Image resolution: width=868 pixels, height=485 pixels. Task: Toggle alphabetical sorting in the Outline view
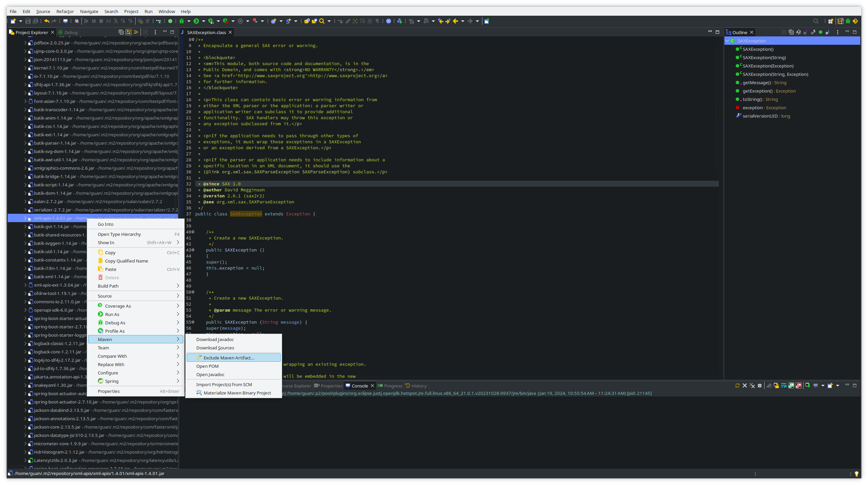[x=799, y=32]
